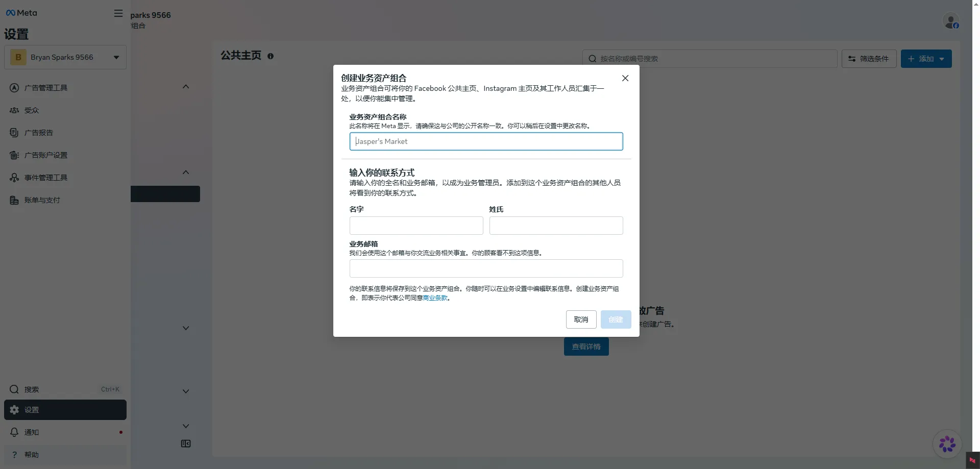Open 帮助 help
Image resolution: width=980 pixels, height=469 pixels.
[65, 455]
